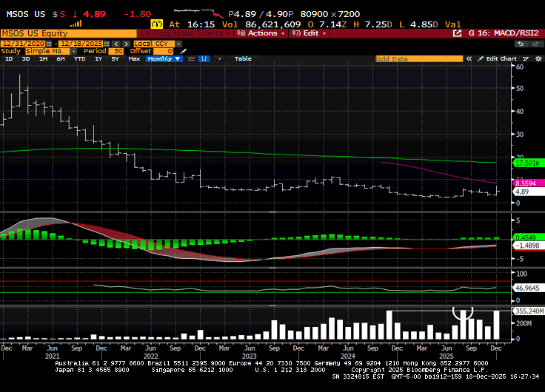Select the 5Y range tab
Image resolution: width=545 pixels, height=392 pixels.
[115, 58]
